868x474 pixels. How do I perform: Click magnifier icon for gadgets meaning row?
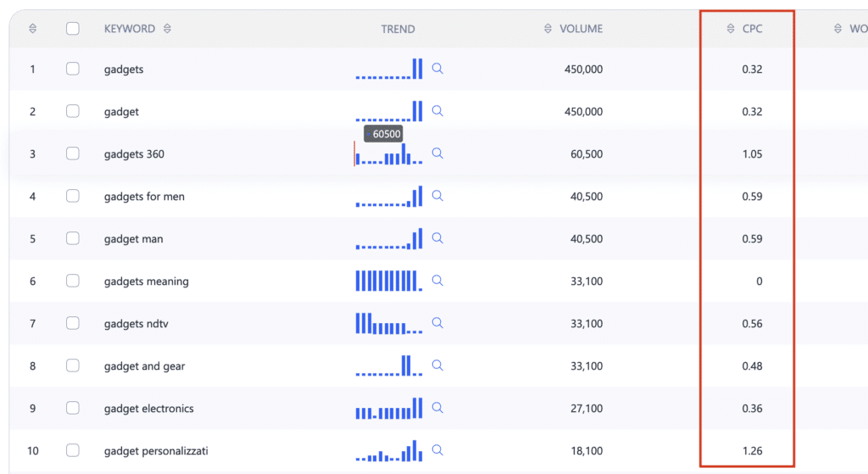click(437, 281)
